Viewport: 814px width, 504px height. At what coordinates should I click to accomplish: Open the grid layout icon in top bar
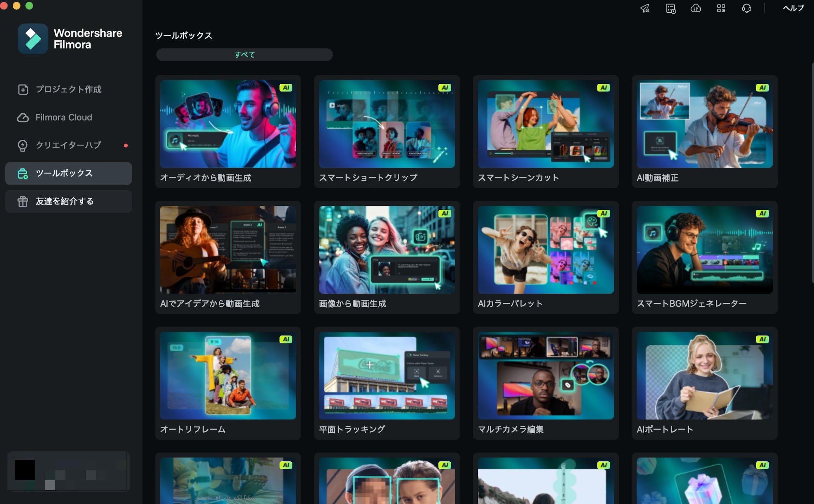coord(721,8)
